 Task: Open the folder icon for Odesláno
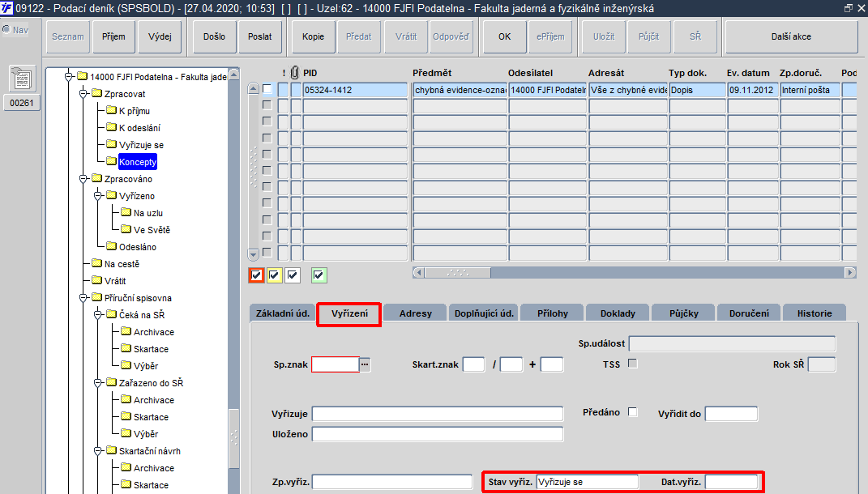click(x=111, y=246)
